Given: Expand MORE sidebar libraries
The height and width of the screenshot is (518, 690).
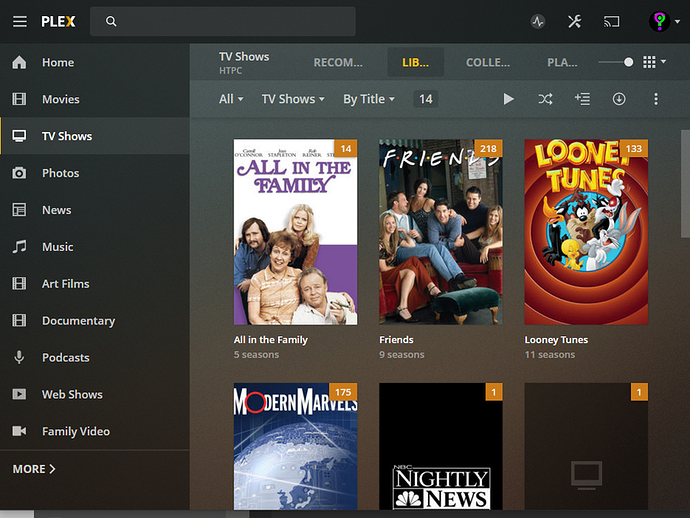Looking at the screenshot, I should click(34, 469).
